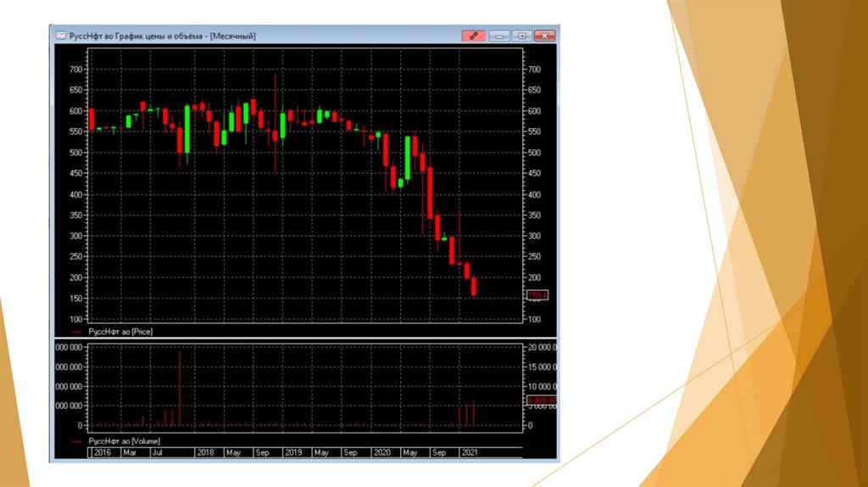Click the '[Месячный]' timeframe text in the title

[x=233, y=36]
